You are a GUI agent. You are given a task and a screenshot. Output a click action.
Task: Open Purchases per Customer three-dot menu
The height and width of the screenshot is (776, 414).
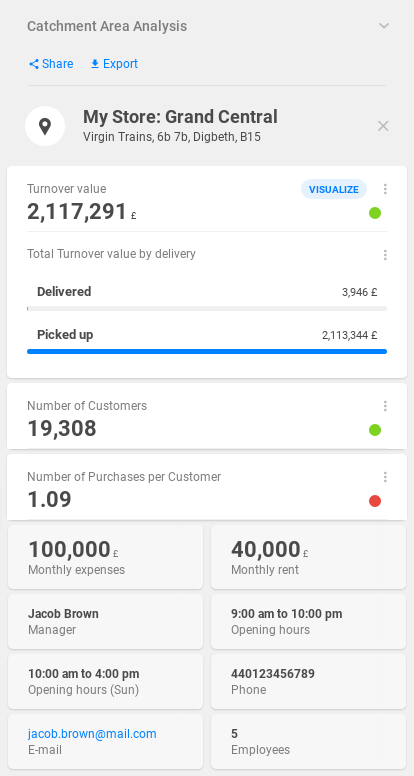[x=385, y=477]
